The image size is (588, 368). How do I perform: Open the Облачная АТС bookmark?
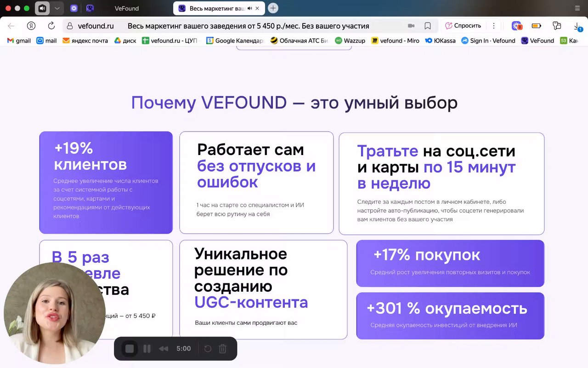(299, 40)
